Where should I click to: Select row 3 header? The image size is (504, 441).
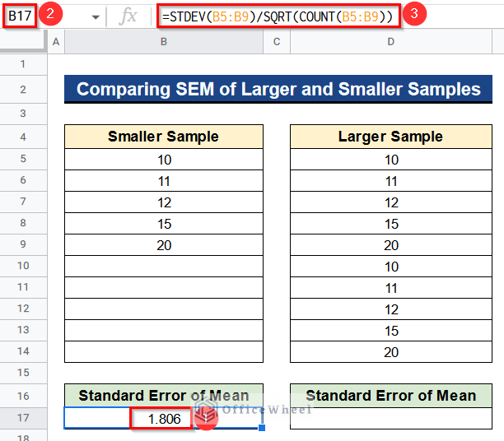pos(23,114)
